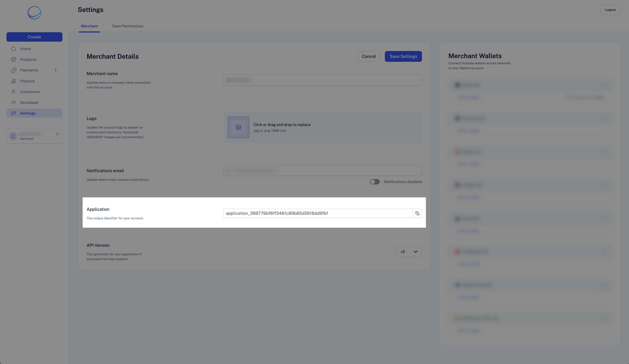Click the blue Create button
Image resolution: width=629 pixels, height=364 pixels.
coord(34,37)
